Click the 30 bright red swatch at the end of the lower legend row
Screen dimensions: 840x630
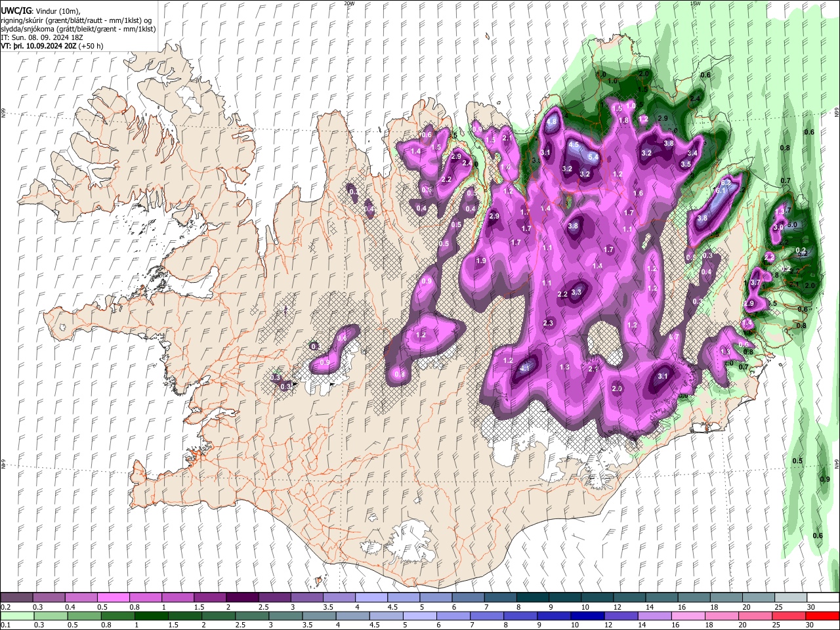(822, 616)
